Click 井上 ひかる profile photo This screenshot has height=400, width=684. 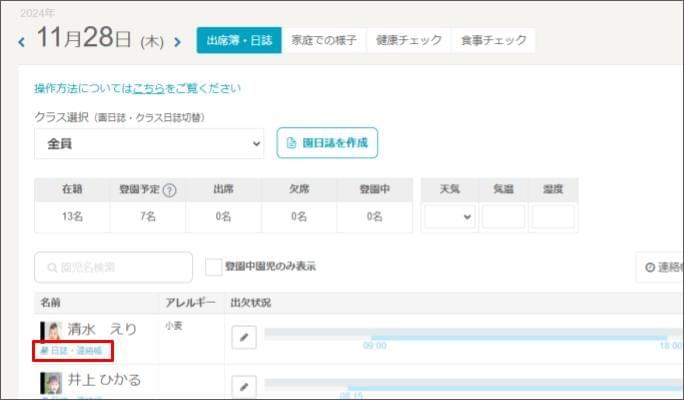click(x=50, y=382)
